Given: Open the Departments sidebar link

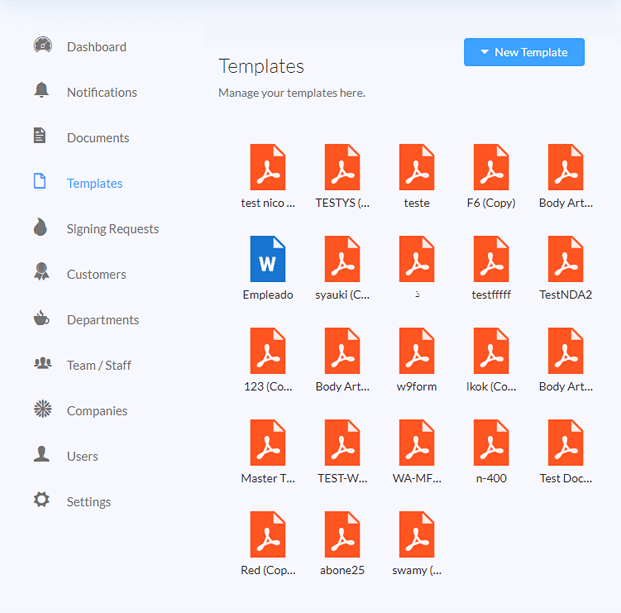Looking at the screenshot, I should [x=103, y=320].
